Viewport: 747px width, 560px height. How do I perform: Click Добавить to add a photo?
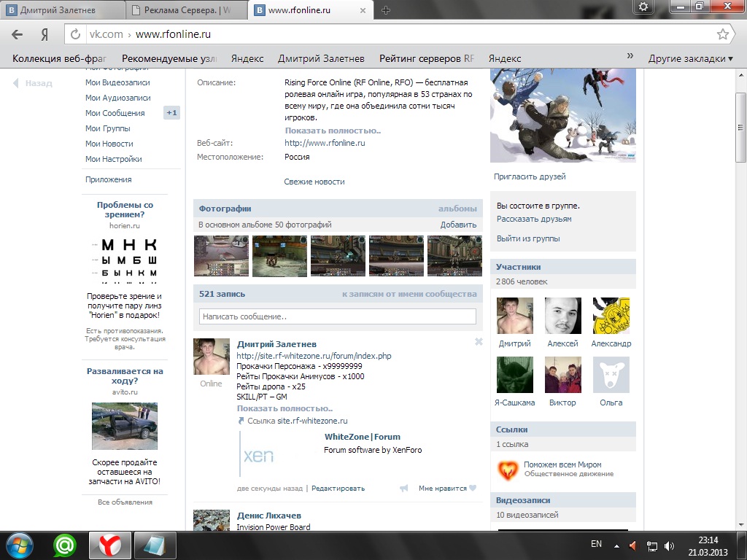[x=458, y=225]
